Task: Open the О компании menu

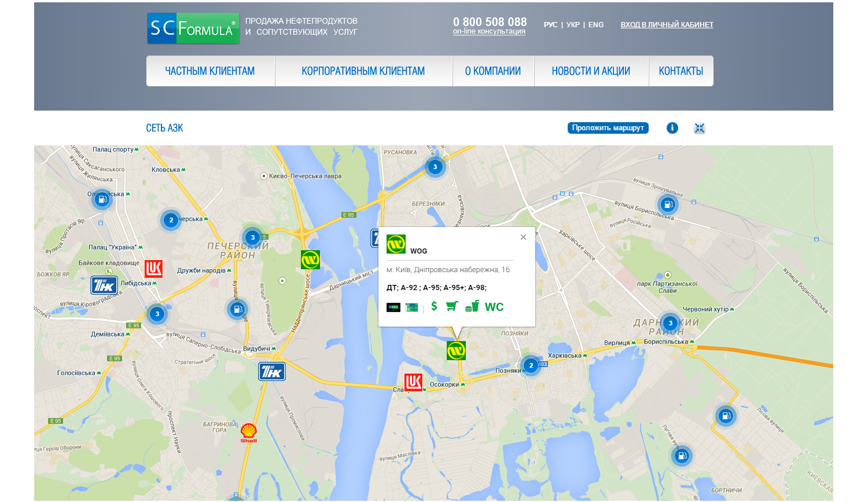Action: point(493,71)
